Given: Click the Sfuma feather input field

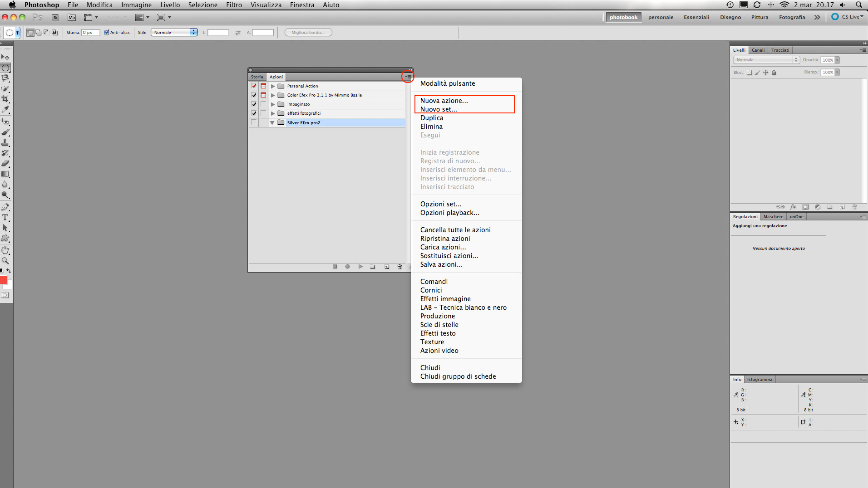Looking at the screenshot, I should pyautogui.click(x=90, y=32).
